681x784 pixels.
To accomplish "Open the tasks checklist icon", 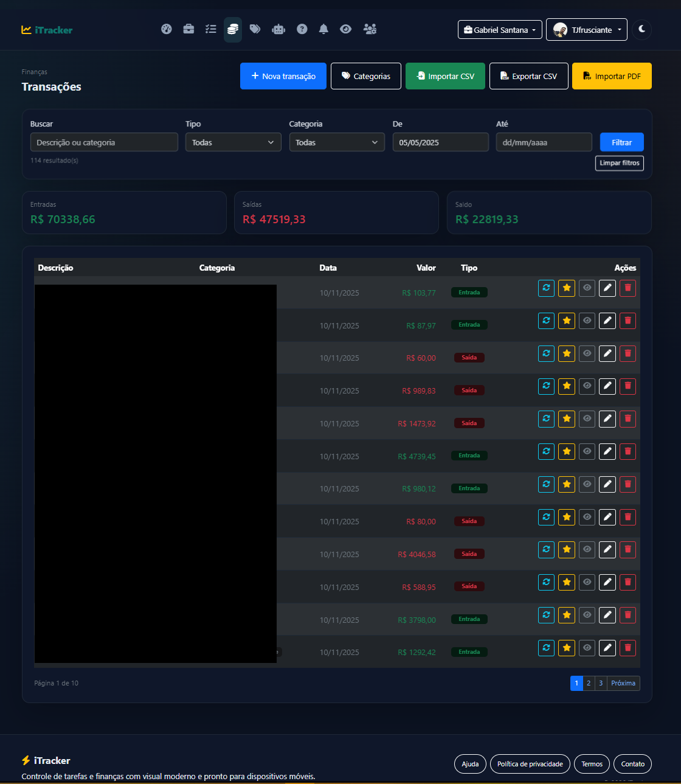I will [x=210, y=29].
